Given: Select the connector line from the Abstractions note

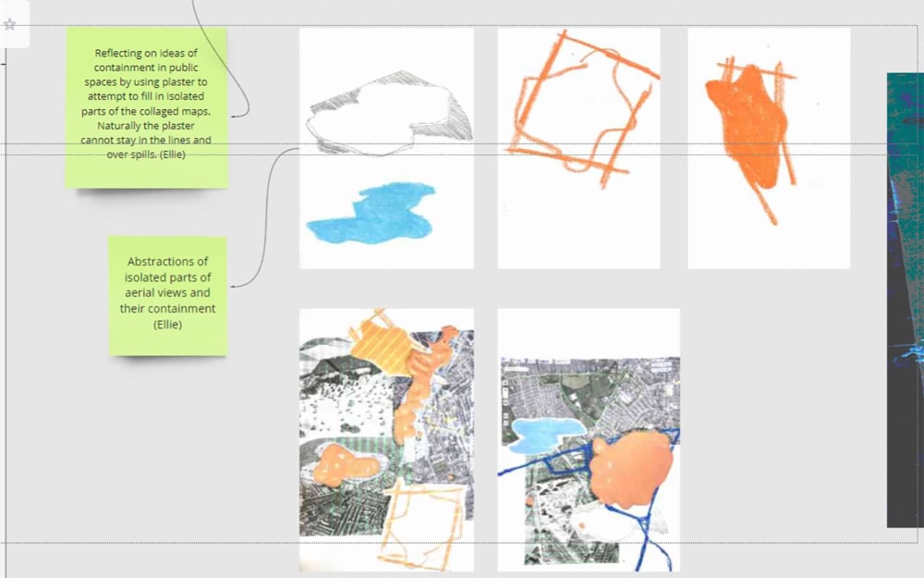Looking at the screenshot, I should pos(266,215).
